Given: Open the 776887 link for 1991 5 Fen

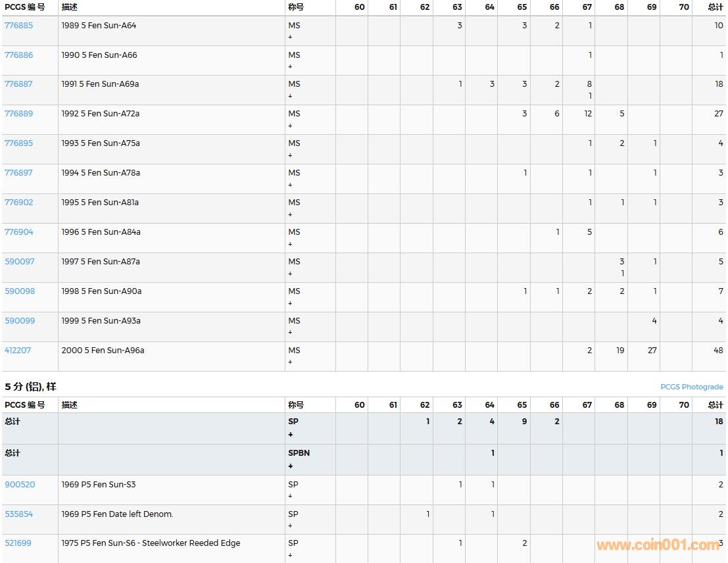Looking at the screenshot, I should tap(18, 84).
